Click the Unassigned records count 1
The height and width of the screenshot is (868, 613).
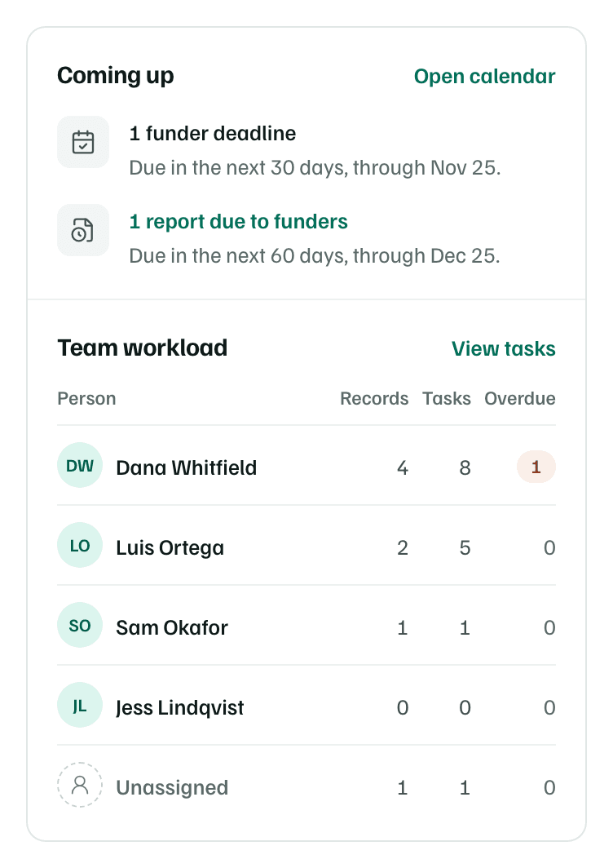point(403,788)
